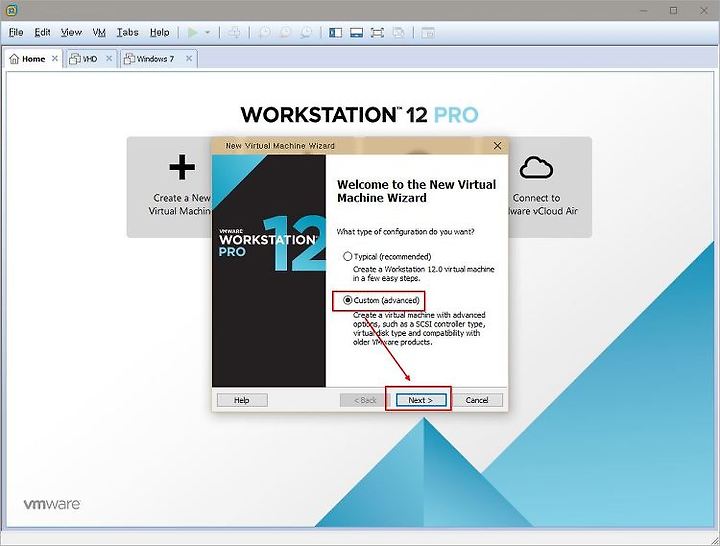Close the Windows 7 tab
Viewport: 720px width, 546px height.
point(189,58)
